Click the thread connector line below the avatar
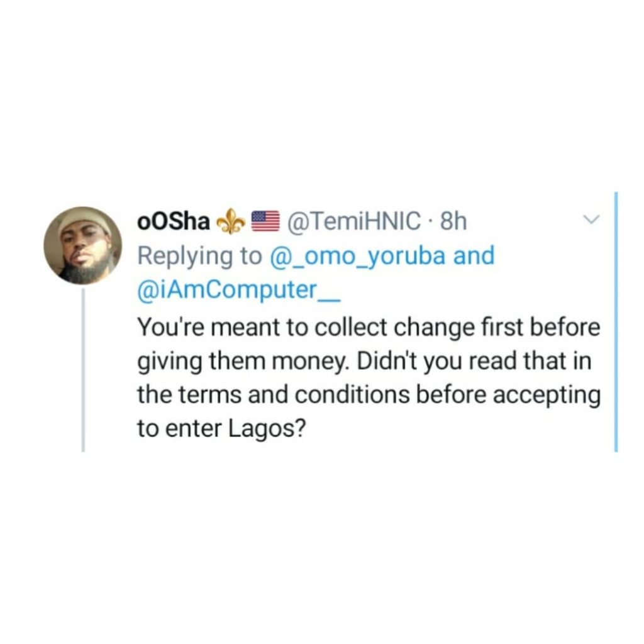This screenshot has width=644, height=644. (x=84, y=371)
